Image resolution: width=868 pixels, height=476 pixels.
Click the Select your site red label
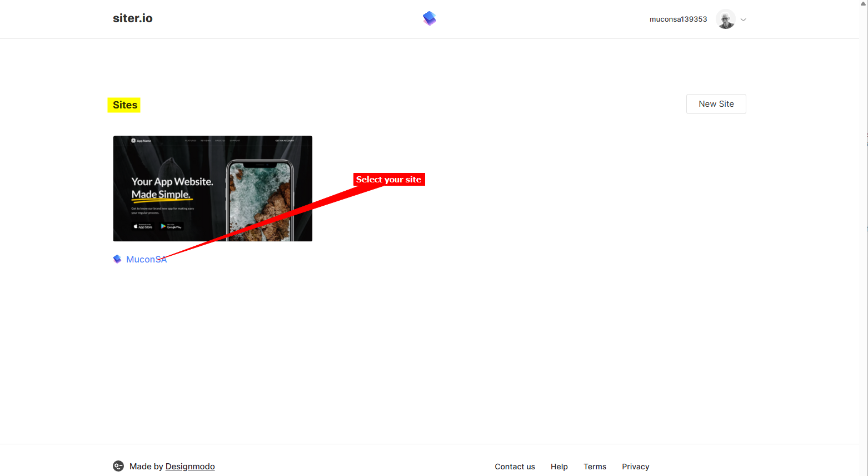[388, 179]
